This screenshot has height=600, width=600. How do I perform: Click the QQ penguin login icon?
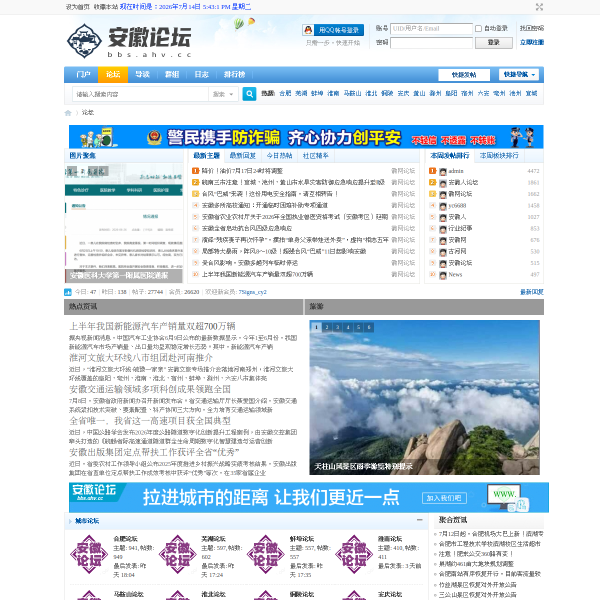coord(308,30)
